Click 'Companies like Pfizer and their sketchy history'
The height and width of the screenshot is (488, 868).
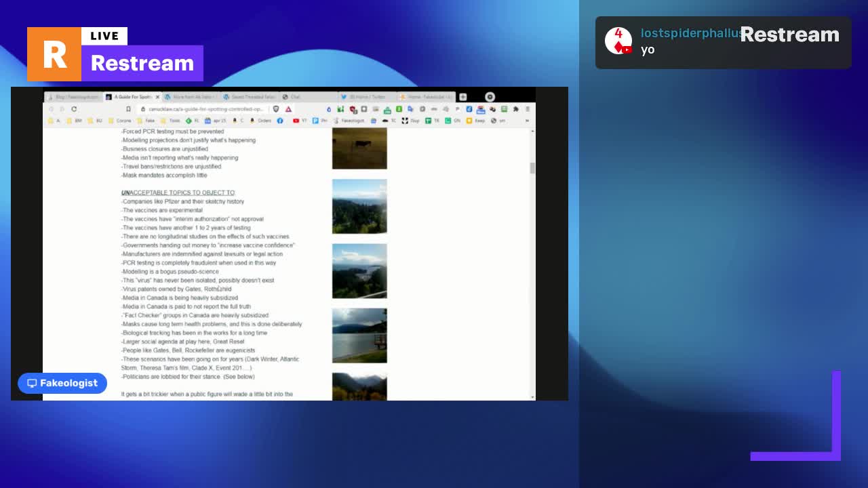182,201
